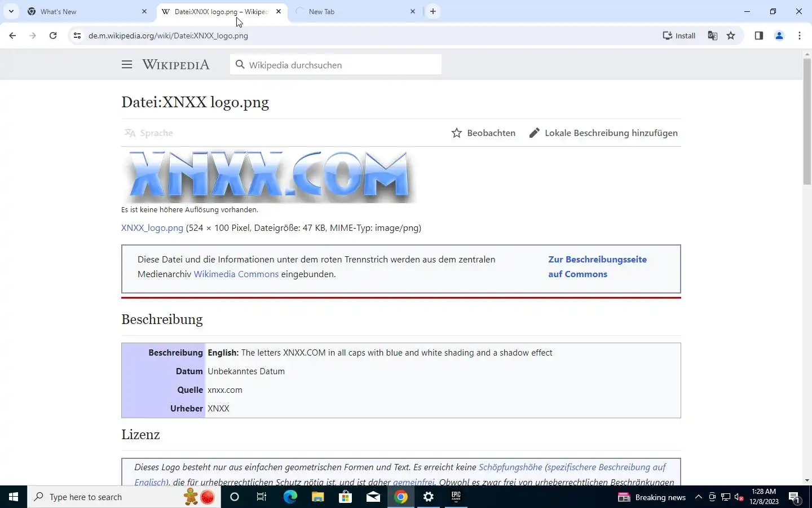Follow the gemeinfrei link

pos(413,482)
